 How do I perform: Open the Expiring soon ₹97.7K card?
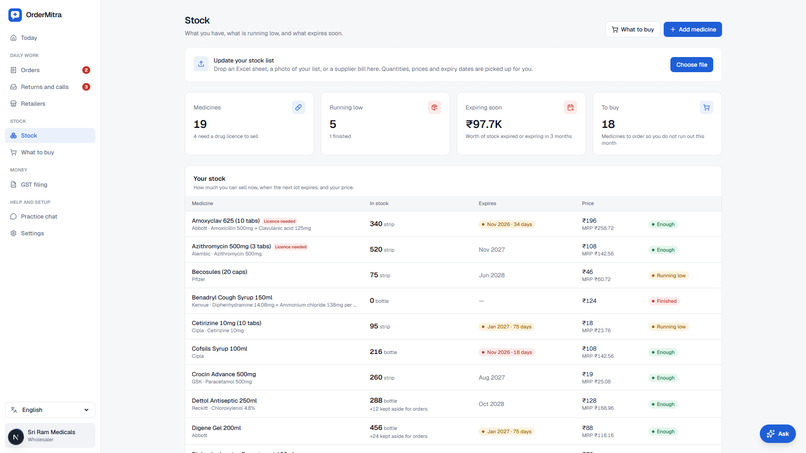click(521, 123)
